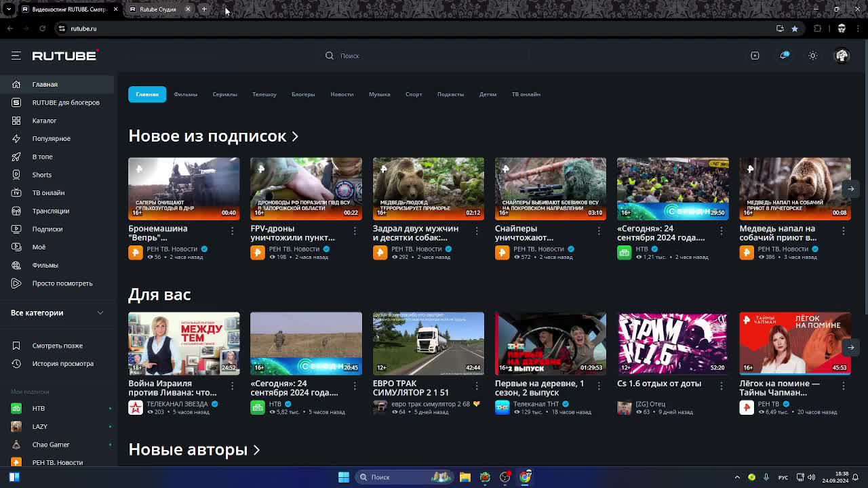Open Новые авторы section arrow
Viewport: 868px width, 488px height.
pyautogui.click(x=256, y=450)
